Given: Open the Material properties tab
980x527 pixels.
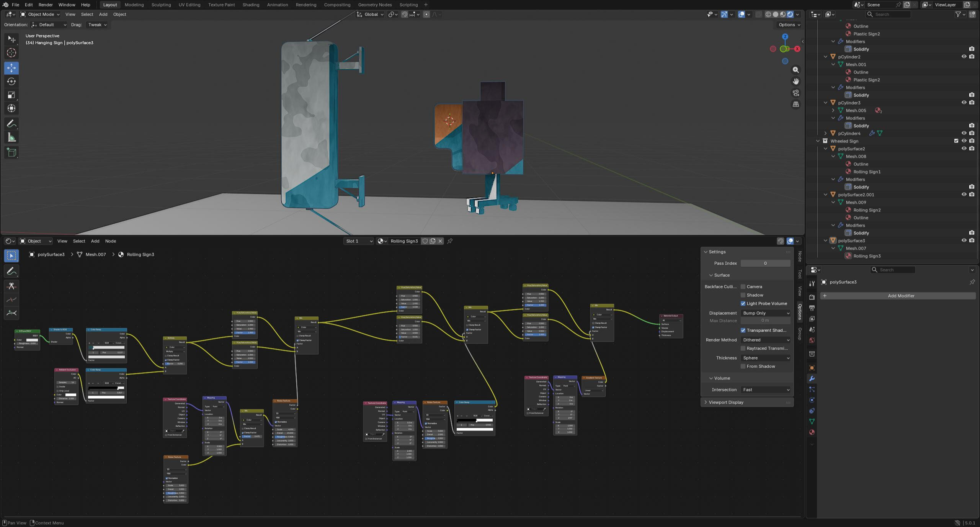Looking at the screenshot, I should 812,432.
